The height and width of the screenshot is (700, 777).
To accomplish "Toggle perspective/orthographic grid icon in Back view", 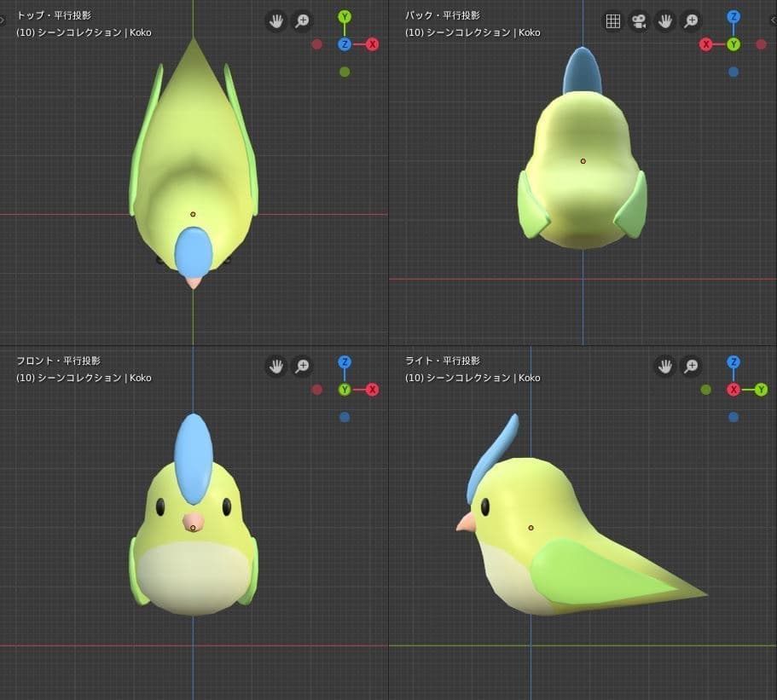I will click(x=612, y=21).
